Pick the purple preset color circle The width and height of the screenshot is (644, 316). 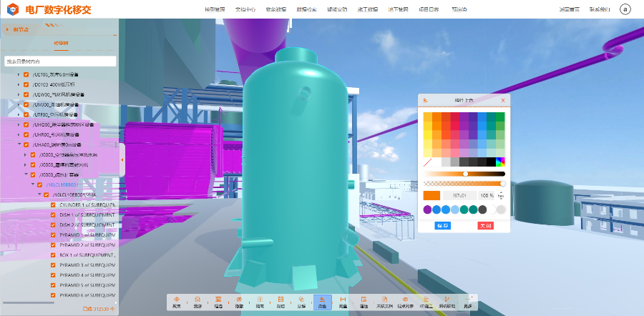(428, 209)
